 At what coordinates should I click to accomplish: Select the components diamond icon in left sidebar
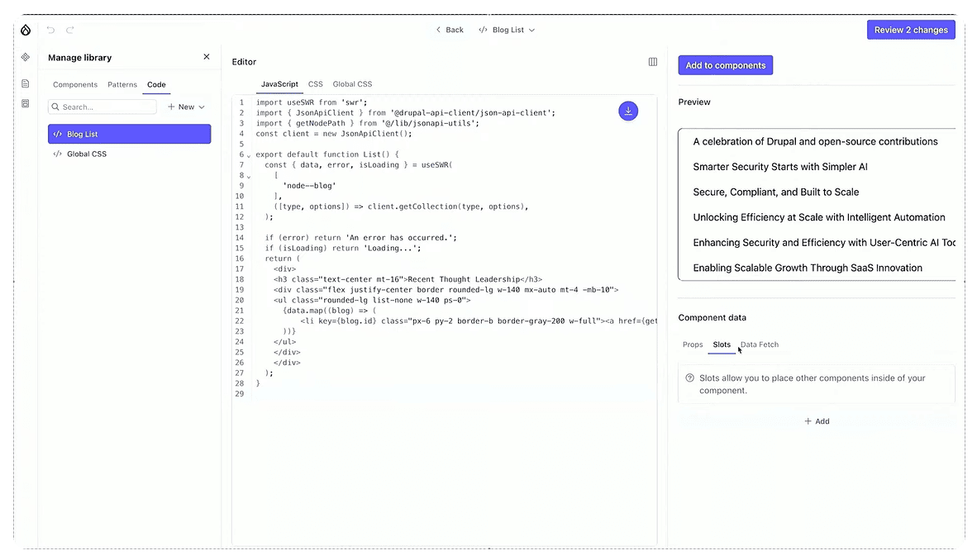(x=25, y=58)
